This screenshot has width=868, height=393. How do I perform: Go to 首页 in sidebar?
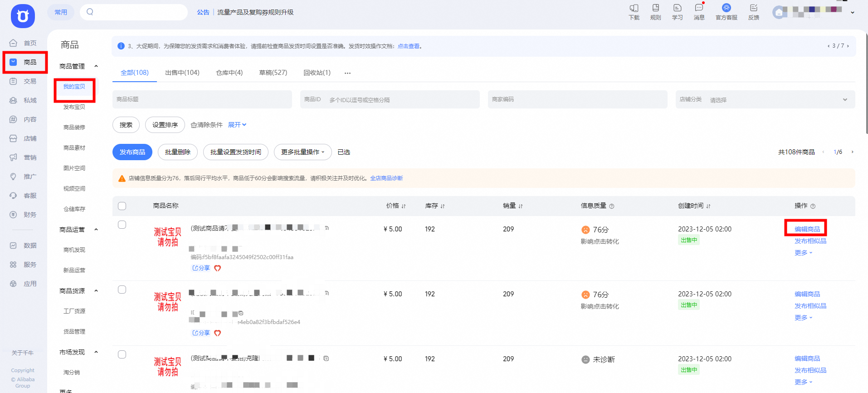pos(24,43)
